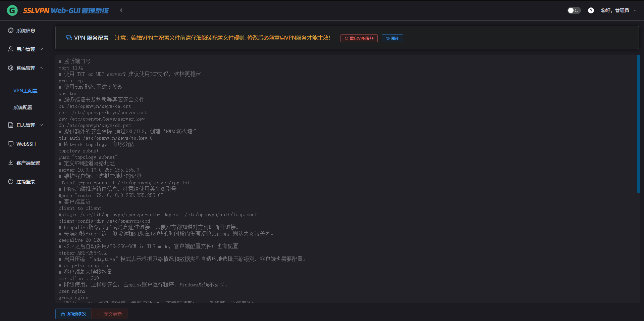
Task: Click the 'client-to-client' line
Action: tap(80, 208)
